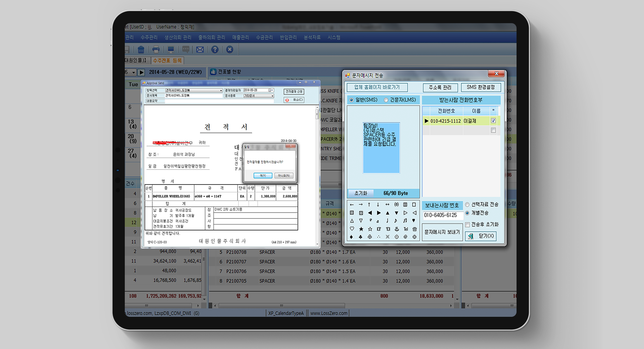The height and width of the screenshot is (349, 644).
Task: Select the 선택자료 전송 radio option
Action: coord(467,205)
